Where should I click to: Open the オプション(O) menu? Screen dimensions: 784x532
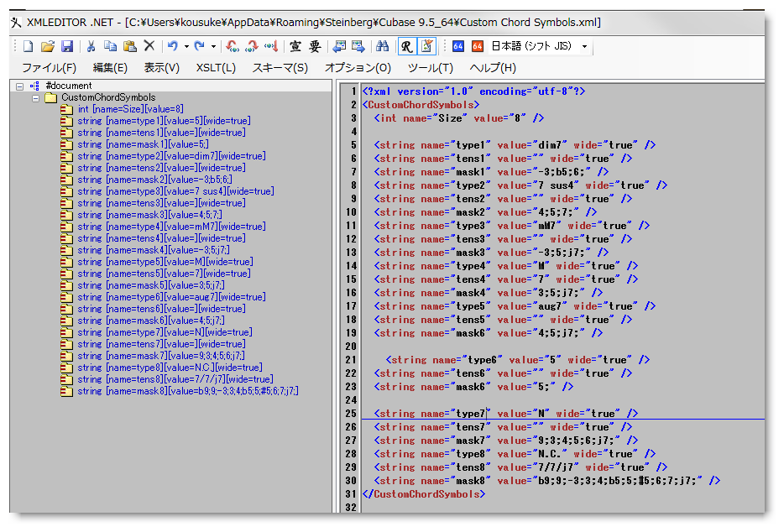(358, 67)
